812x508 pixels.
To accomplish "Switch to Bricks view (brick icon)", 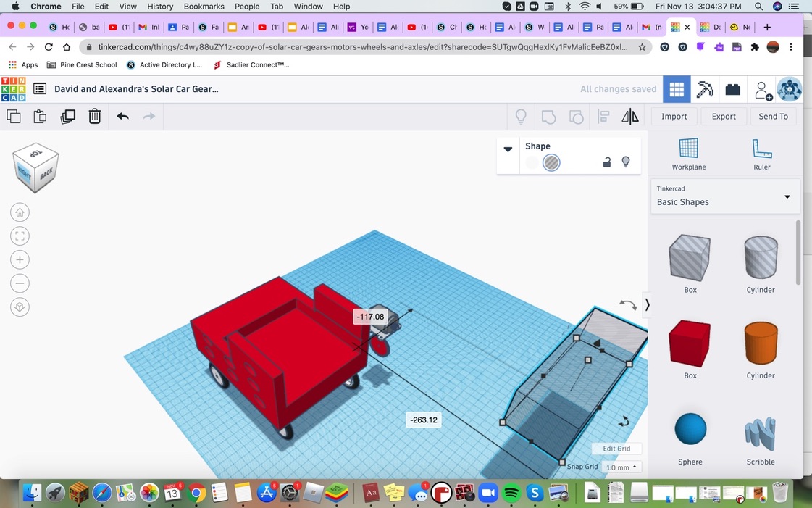I will [732, 89].
